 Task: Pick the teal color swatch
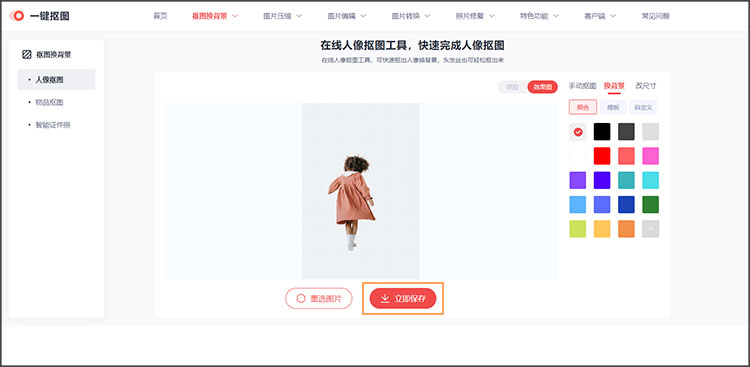click(626, 180)
